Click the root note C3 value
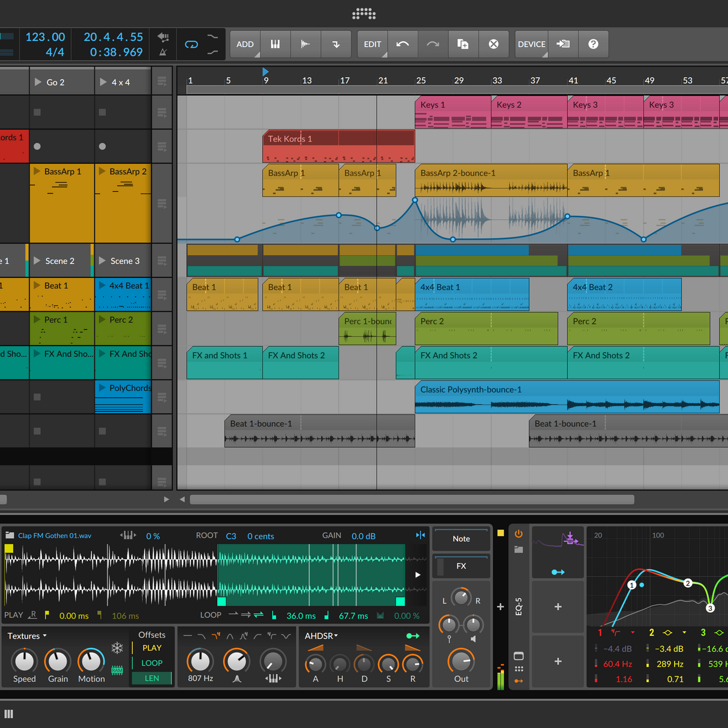Image resolution: width=728 pixels, height=728 pixels. [231, 536]
